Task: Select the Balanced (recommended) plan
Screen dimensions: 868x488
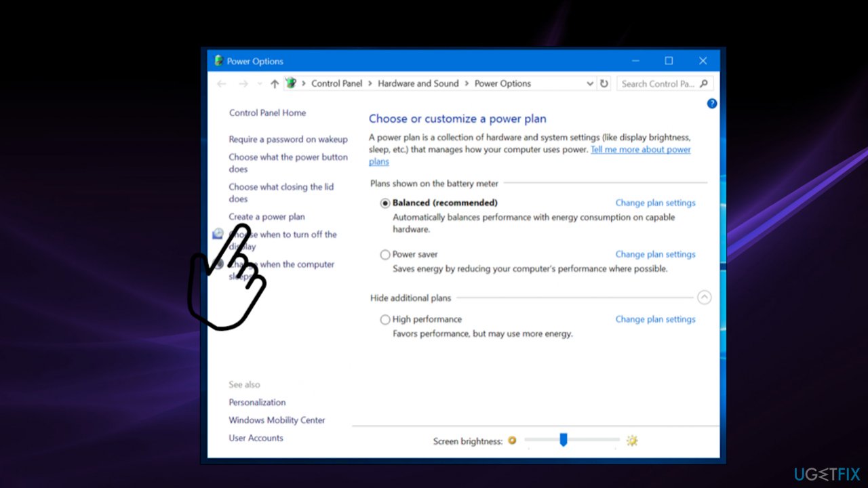Action: click(385, 203)
